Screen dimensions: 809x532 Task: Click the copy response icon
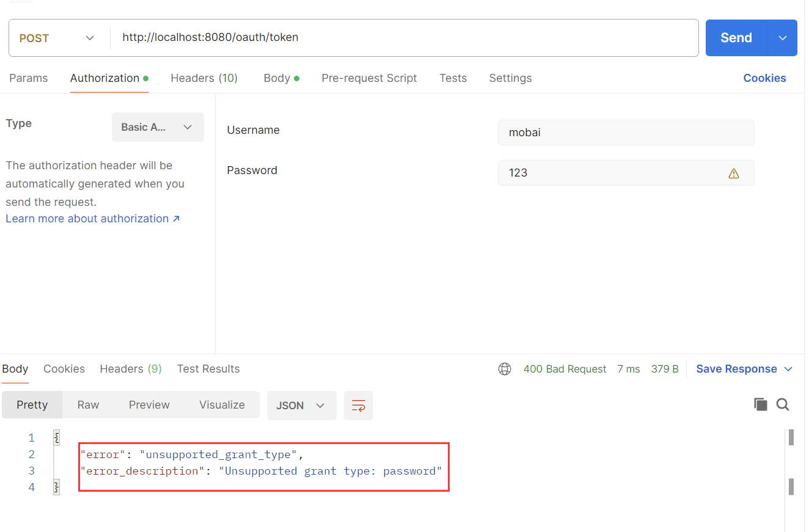[x=760, y=404]
